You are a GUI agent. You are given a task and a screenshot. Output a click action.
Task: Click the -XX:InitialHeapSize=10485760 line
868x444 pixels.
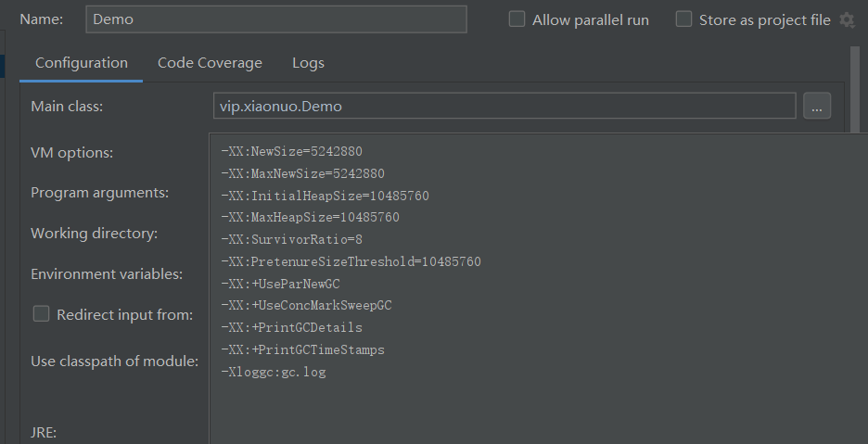tap(325, 196)
